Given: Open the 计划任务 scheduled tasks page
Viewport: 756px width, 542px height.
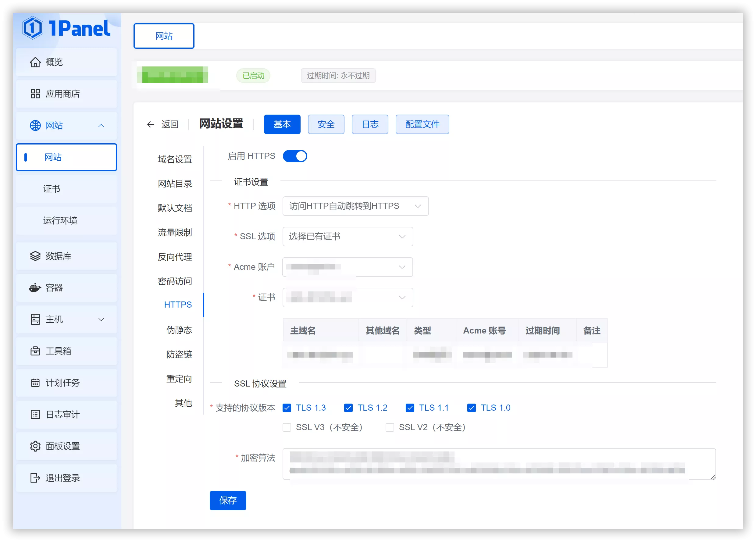Looking at the screenshot, I should [64, 383].
